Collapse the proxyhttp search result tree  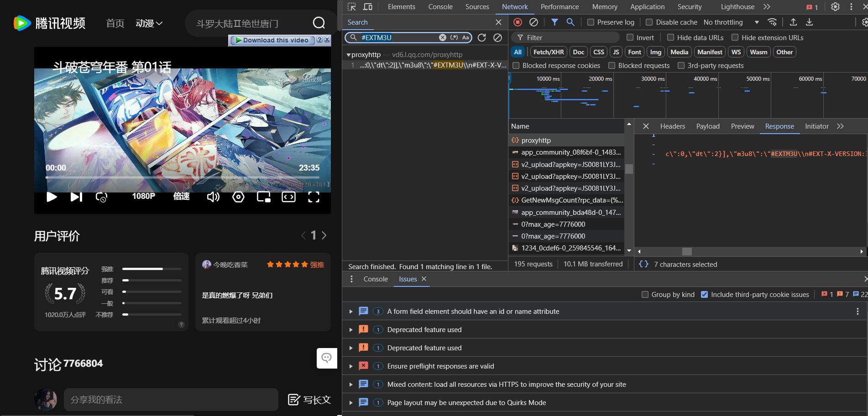[349, 55]
